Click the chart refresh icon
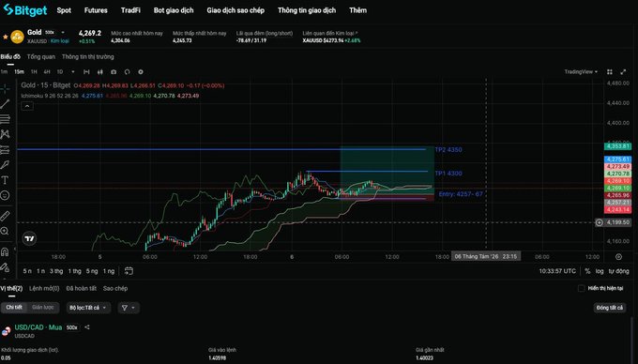The image size is (638, 364). (127, 72)
